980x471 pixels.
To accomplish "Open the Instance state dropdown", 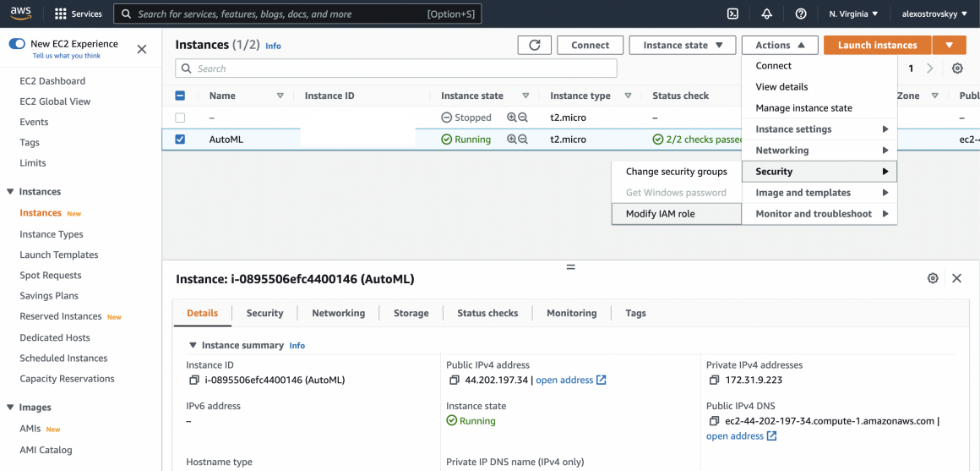I will click(683, 46).
